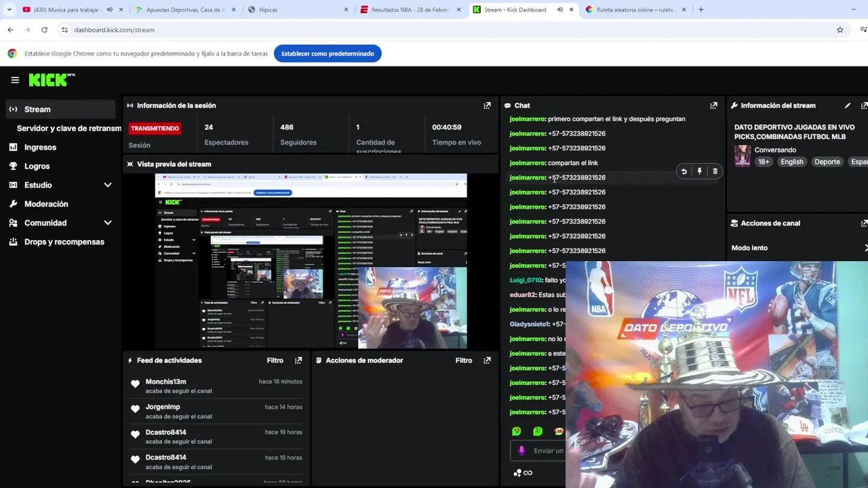868x488 pixels.
Task: Click Monchis13m in the activity feed
Action: pyautogui.click(x=165, y=382)
